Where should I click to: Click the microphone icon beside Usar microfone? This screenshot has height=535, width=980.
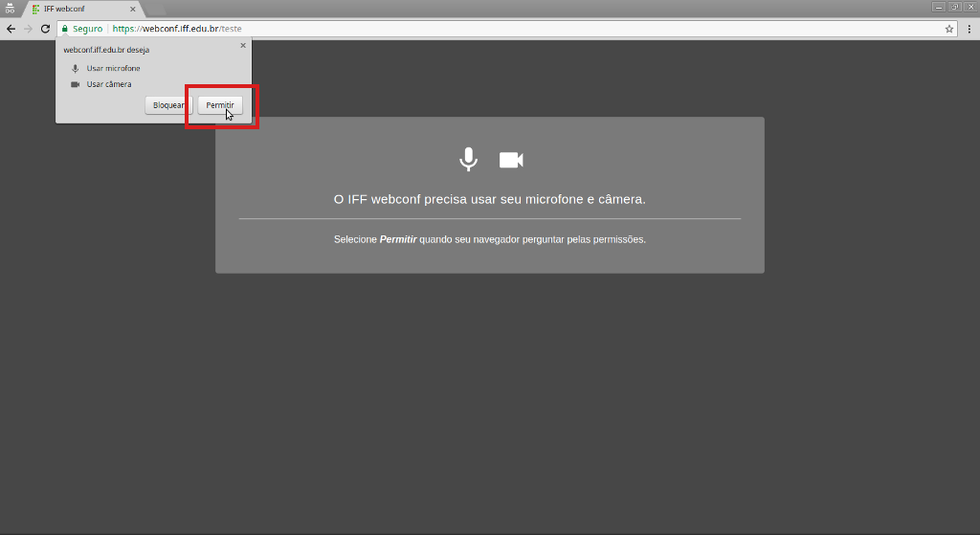pos(75,69)
